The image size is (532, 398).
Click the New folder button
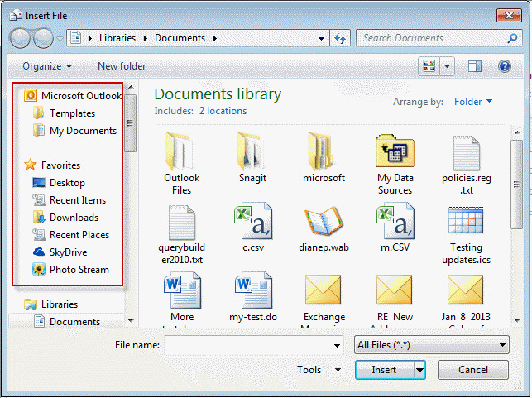click(122, 66)
